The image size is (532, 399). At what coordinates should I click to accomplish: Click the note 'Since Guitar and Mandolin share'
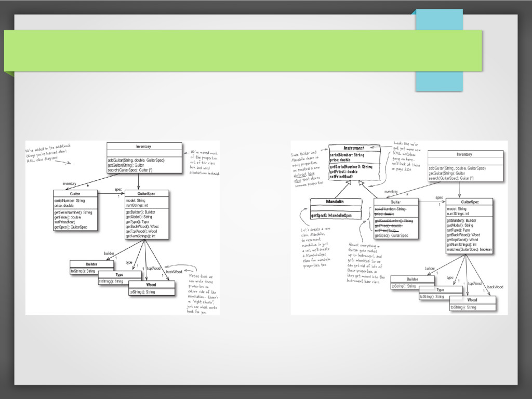click(308, 169)
